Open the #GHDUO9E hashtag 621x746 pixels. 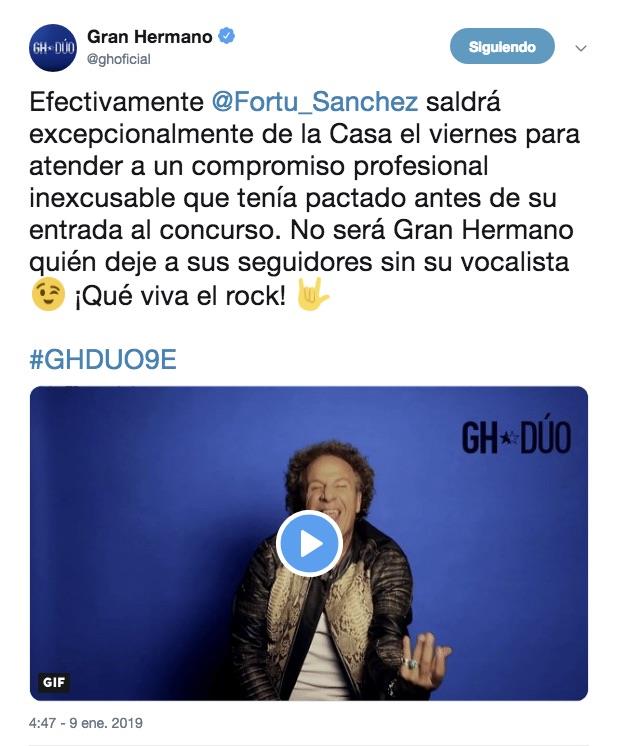point(103,359)
